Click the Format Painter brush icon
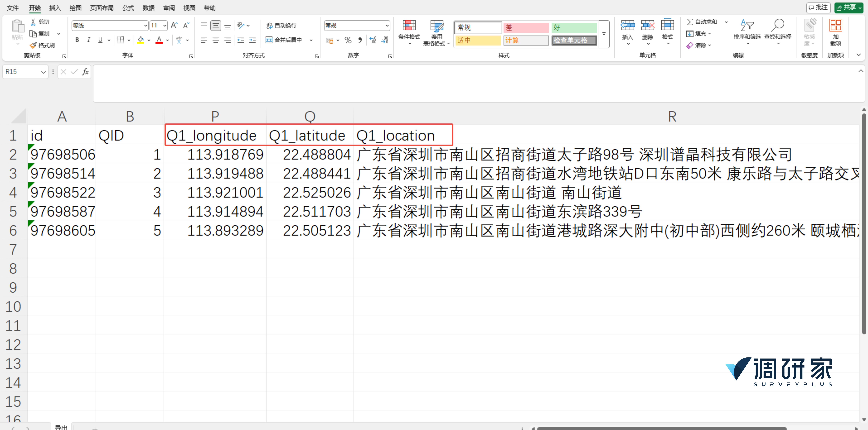Screen dimensions: 868x430 coord(33,45)
